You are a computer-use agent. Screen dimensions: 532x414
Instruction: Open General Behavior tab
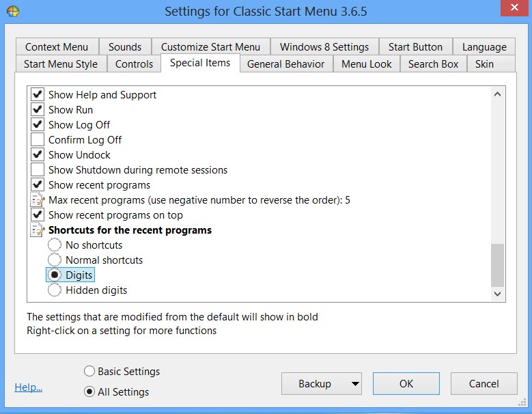click(x=285, y=64)
